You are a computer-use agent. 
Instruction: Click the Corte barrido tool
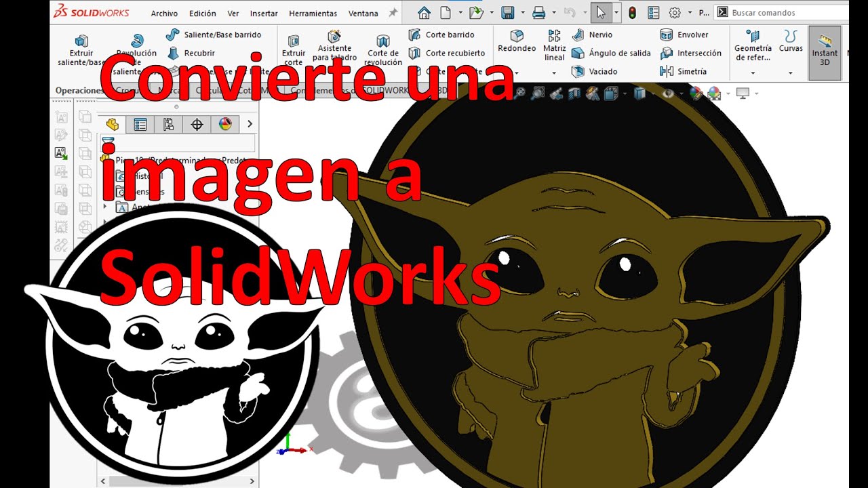pyautogui.click(x=441, y=35)
